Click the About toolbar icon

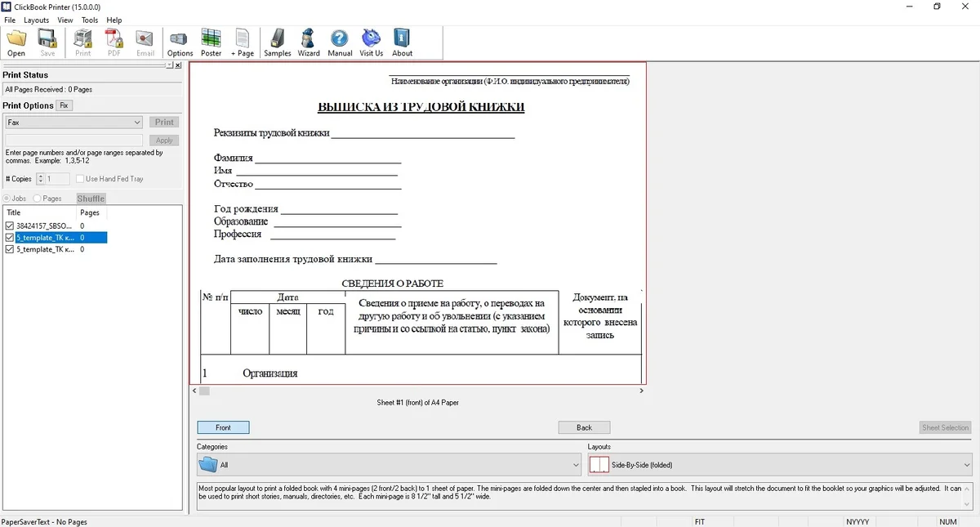pyautogui.click(x=402, y=38)
